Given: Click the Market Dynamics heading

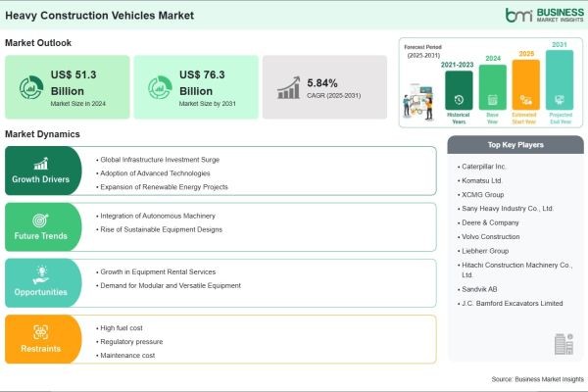Looking at the screenshot, I should point(42,134).
